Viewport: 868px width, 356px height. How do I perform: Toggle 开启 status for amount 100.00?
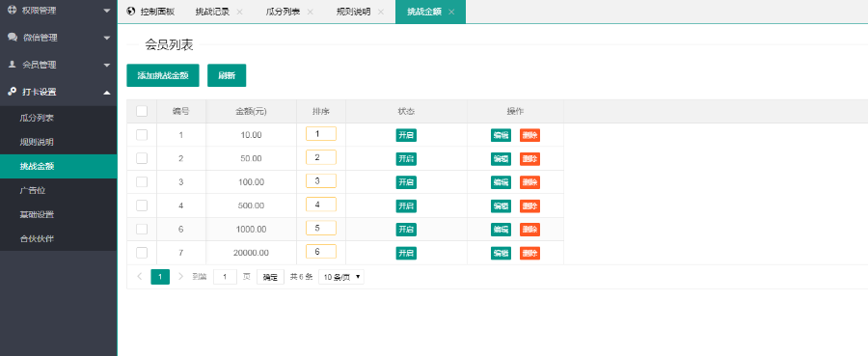[406, 182]
